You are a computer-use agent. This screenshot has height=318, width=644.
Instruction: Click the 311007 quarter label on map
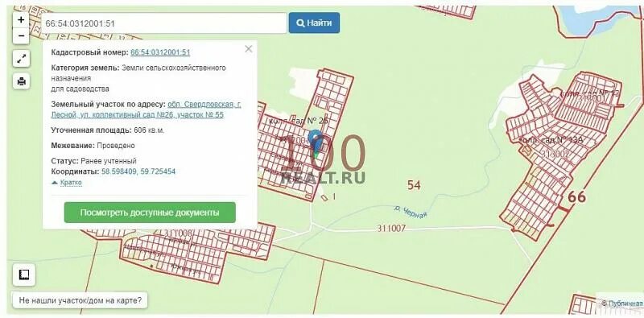(391, 228)
